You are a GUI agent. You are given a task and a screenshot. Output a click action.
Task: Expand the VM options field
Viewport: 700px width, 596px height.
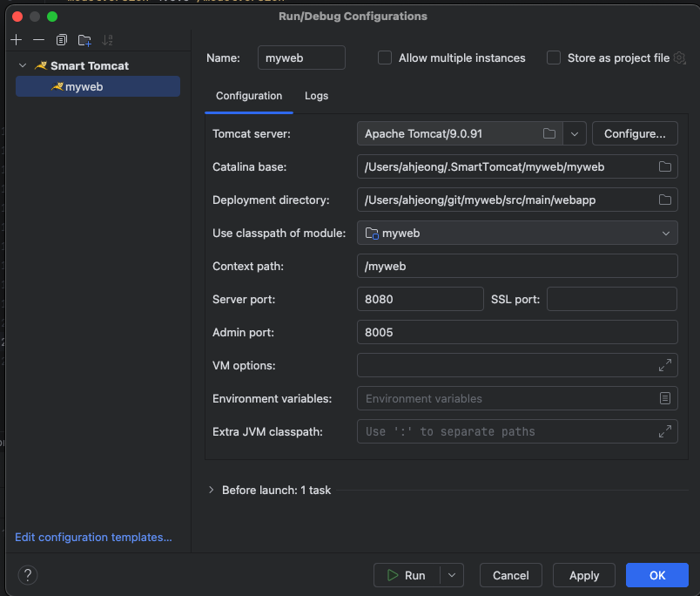point(665,365)
